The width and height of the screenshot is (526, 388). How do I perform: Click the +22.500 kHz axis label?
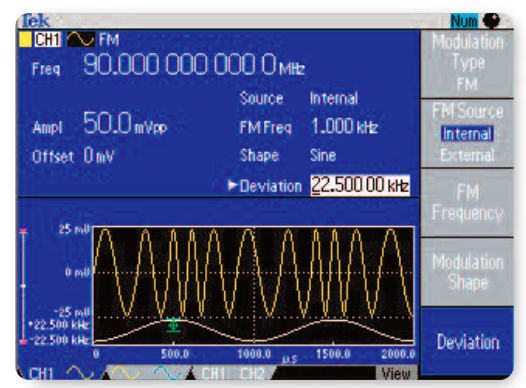pos(59,325)
